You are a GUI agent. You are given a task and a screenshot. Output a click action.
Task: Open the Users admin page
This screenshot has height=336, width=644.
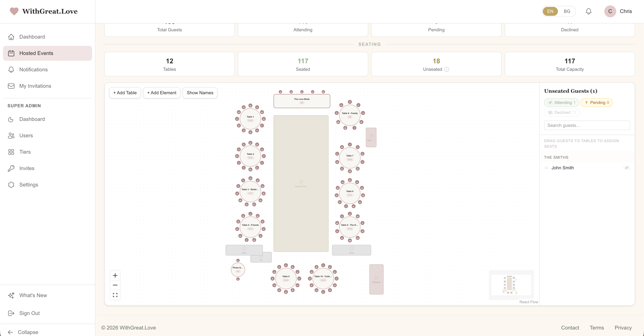tap(48, 135)
